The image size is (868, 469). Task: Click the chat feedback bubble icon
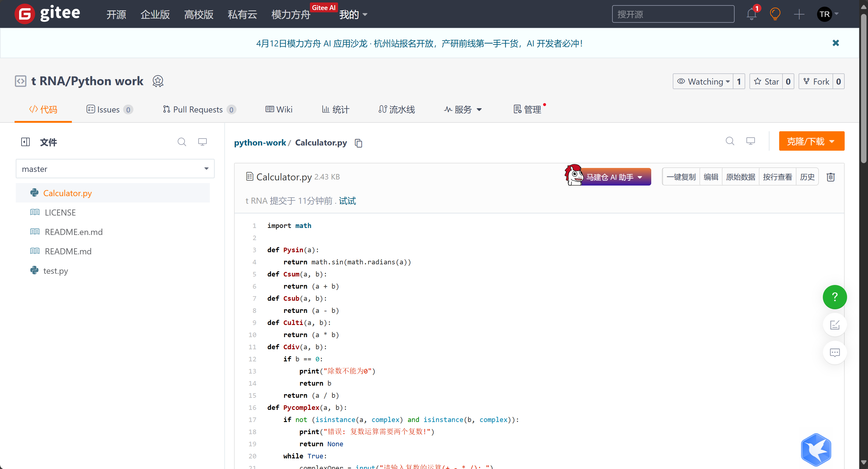[834, 353]
